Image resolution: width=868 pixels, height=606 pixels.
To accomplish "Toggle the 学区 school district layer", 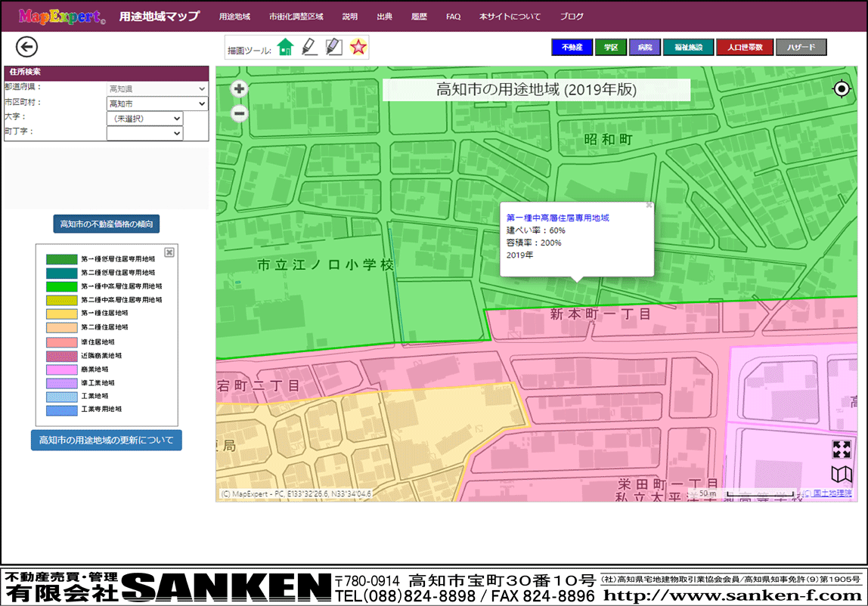I will click(610, 48).
